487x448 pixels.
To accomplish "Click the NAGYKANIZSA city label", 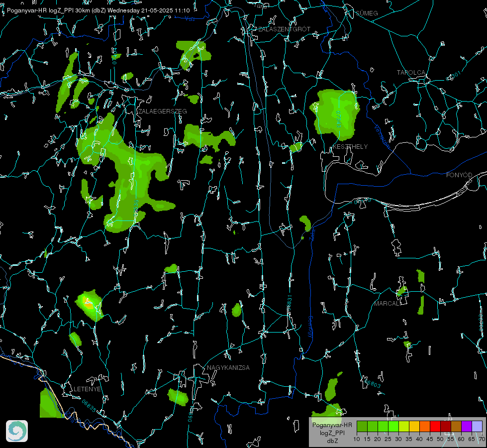I will pos(228,367).
